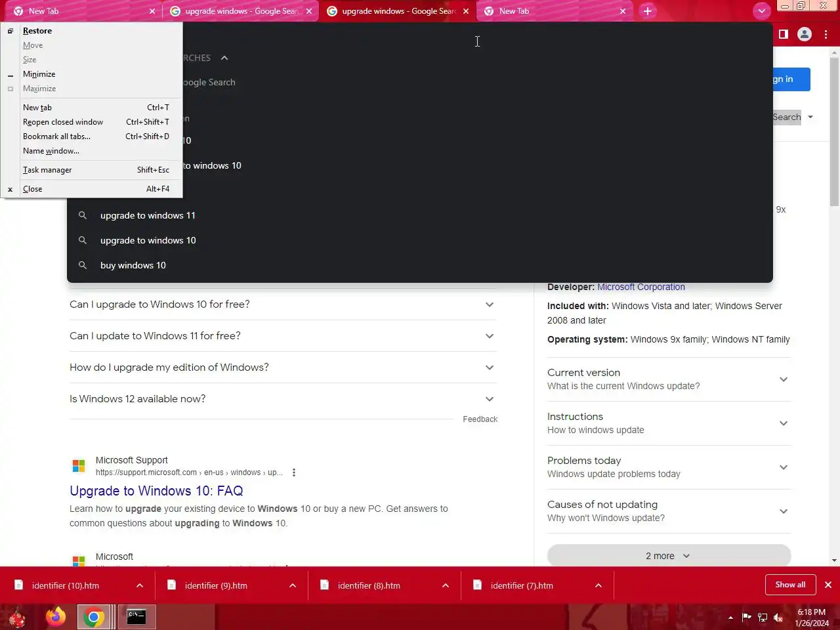The width and height of the screenshot is (840, 630).
Task: Open Chrome three-dot menu
Action: pos(826,34)
